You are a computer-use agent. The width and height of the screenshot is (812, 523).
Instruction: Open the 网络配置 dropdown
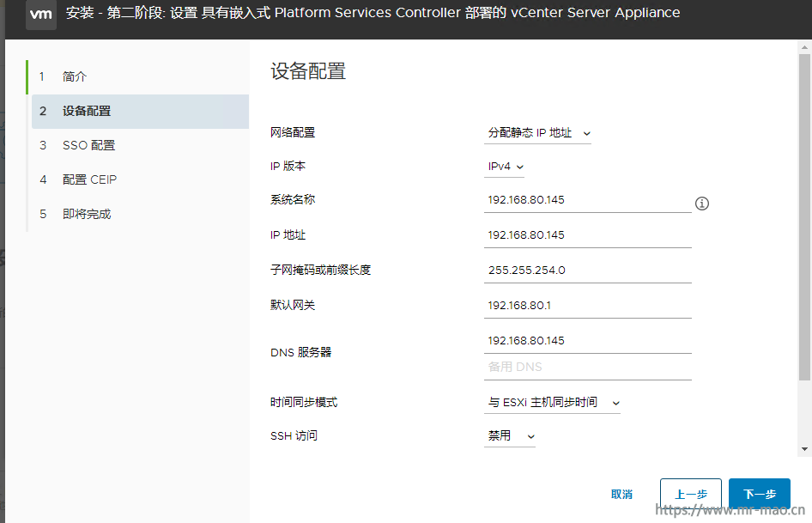537,133
